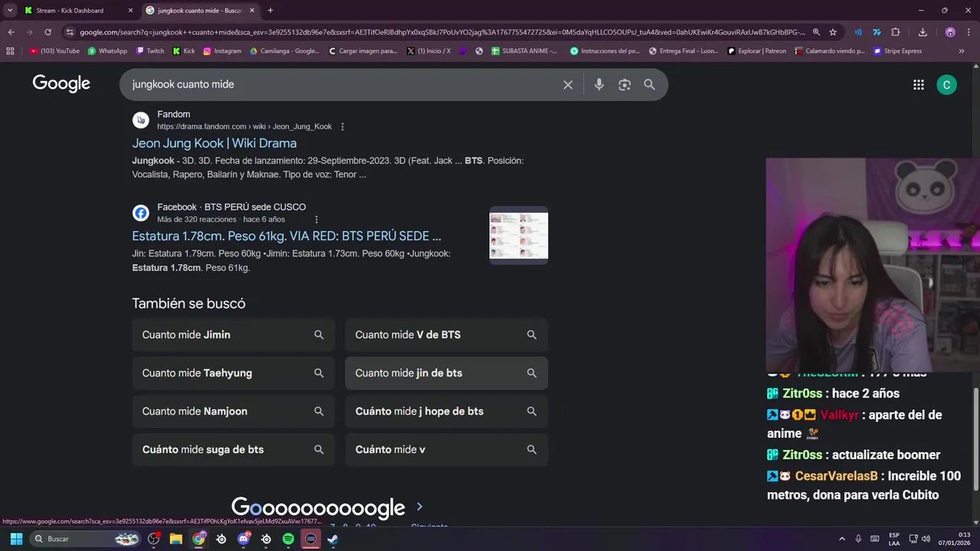Open the Twitch bookmark
The height and width of the screenshot is (551, 980).
[x=150, y=51]
